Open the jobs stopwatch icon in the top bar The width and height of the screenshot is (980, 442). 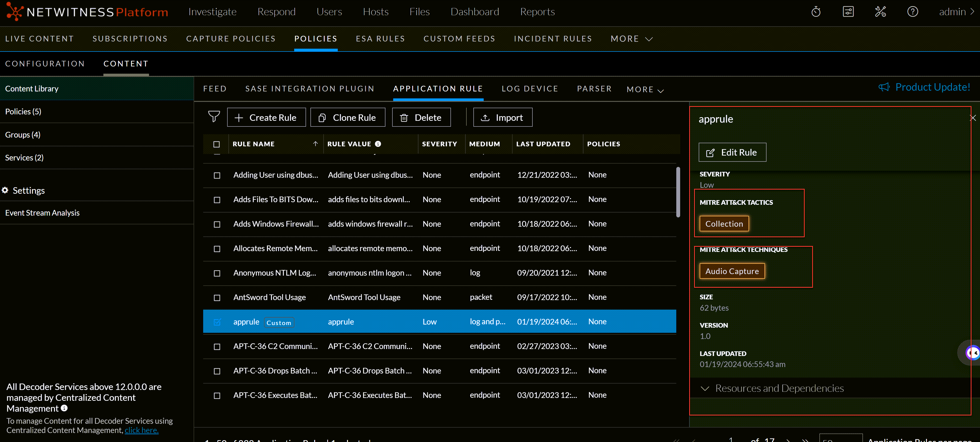tap(816, 11)
